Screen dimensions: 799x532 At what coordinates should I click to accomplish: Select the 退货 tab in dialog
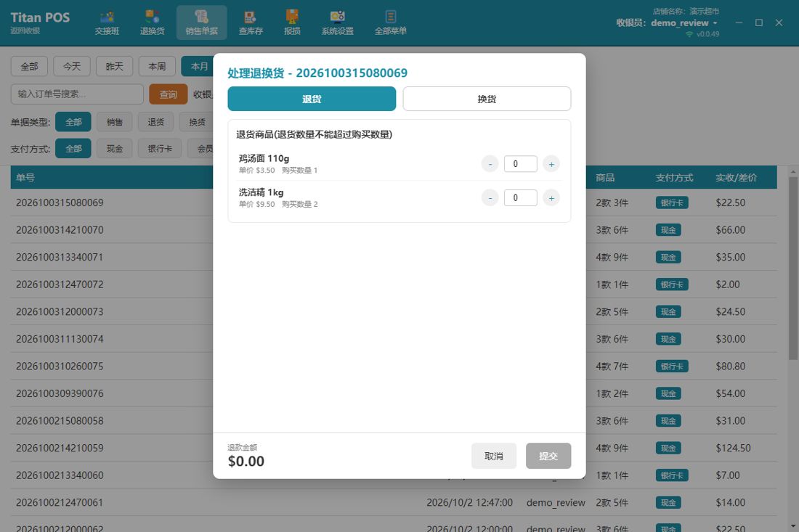312,99
